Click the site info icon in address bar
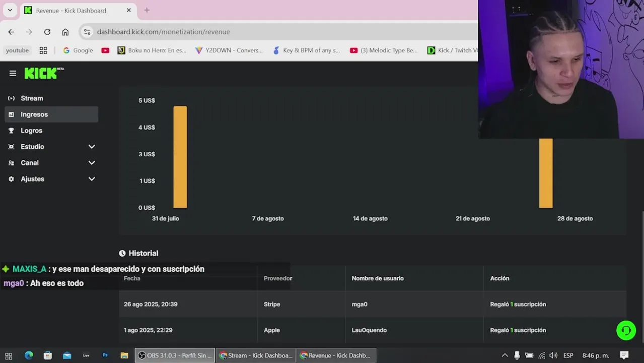Screen dimensions: 644x363 click(x=87, y=32)
